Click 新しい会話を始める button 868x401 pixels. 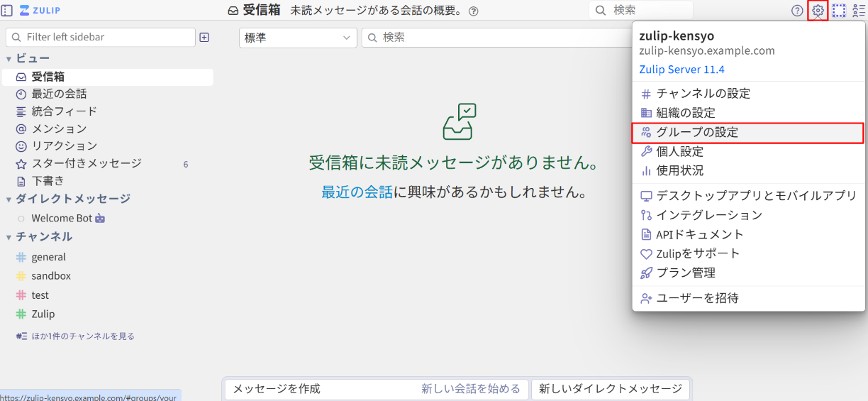click(x=470, y=389)
